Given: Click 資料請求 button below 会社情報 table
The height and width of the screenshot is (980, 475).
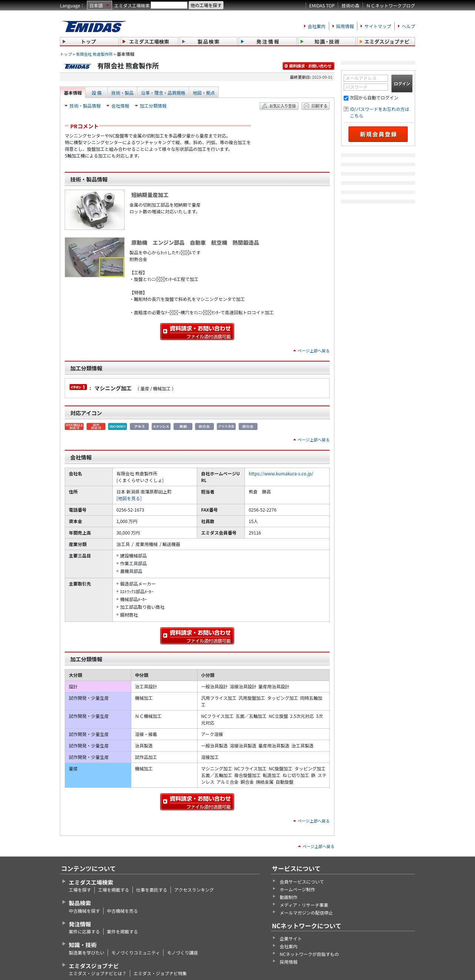Looking at the screenshot, I should point(197,636).
